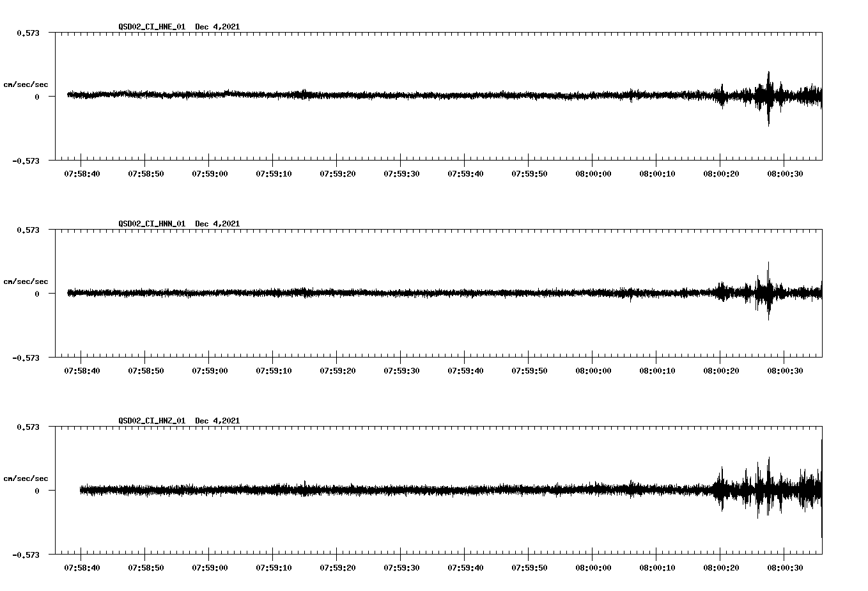Click the 07:58:50 time label of HNE plot

coord(146,174)
